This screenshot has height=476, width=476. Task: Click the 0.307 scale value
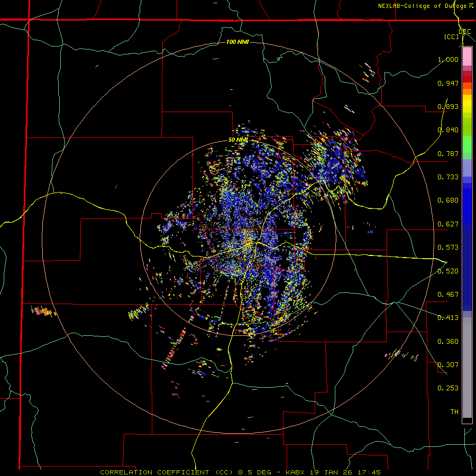pyautogui.click(x=448, y=365)
